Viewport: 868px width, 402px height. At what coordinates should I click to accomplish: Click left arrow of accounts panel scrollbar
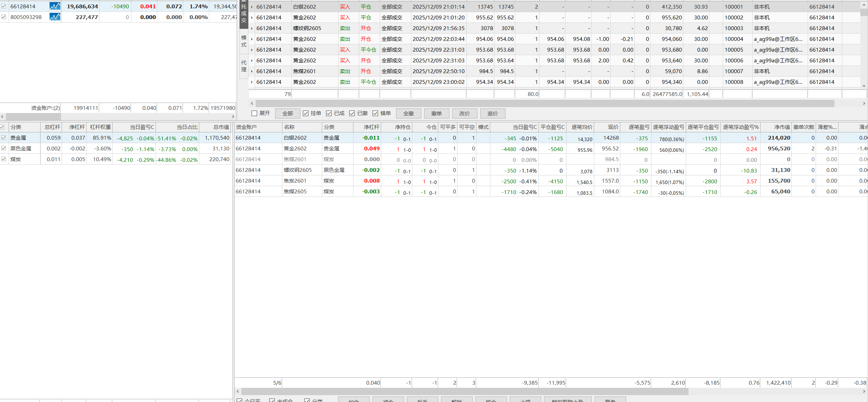[x=2, y=117]
